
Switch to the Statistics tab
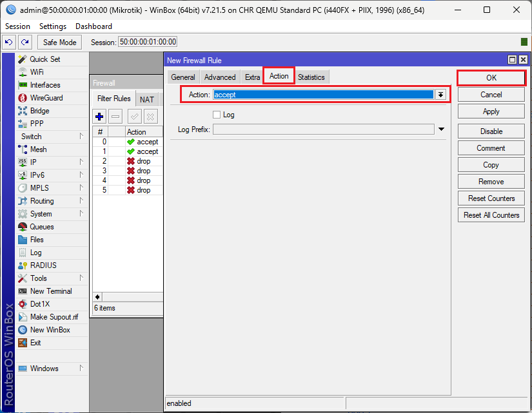[x=311, y=77]
